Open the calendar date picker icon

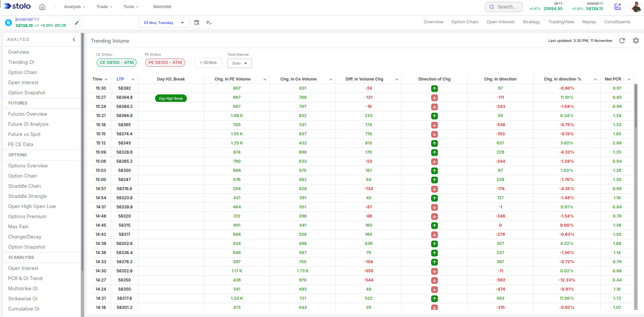tap(197, 23)
